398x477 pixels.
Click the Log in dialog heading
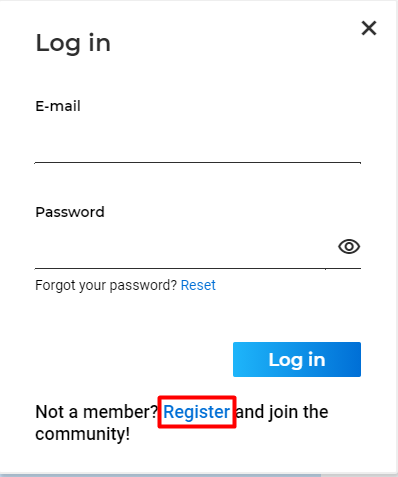pos(73,43)
